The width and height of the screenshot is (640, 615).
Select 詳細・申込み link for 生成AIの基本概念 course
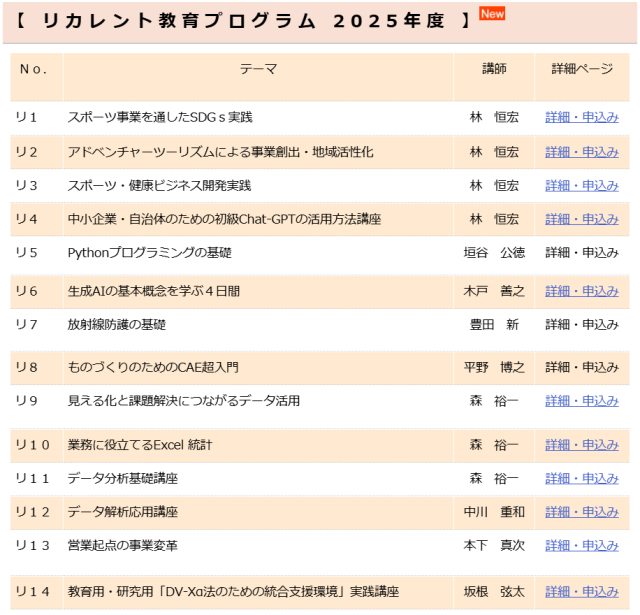(581, 291)
